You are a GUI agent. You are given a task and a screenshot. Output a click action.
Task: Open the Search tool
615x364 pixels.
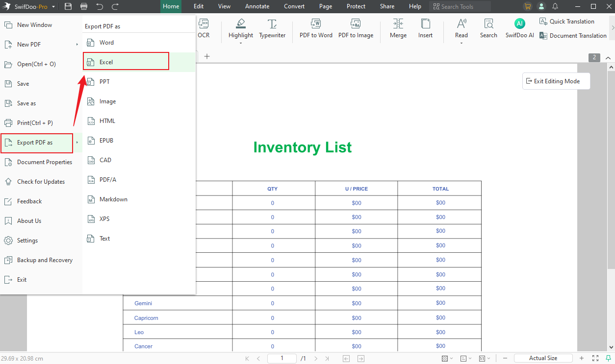(x=488, y=29)
